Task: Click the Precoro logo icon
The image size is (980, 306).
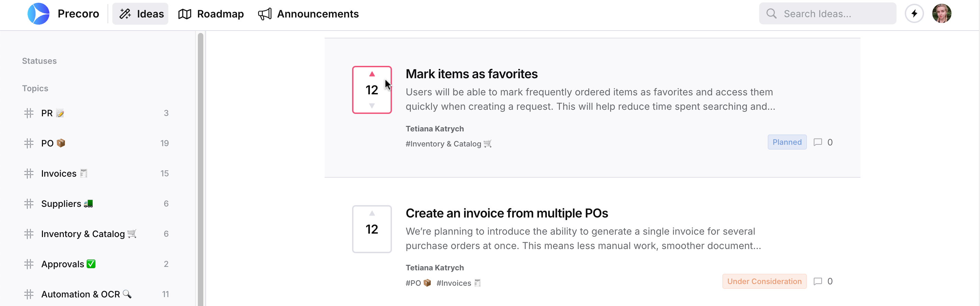Action: (x=38, y=14)
